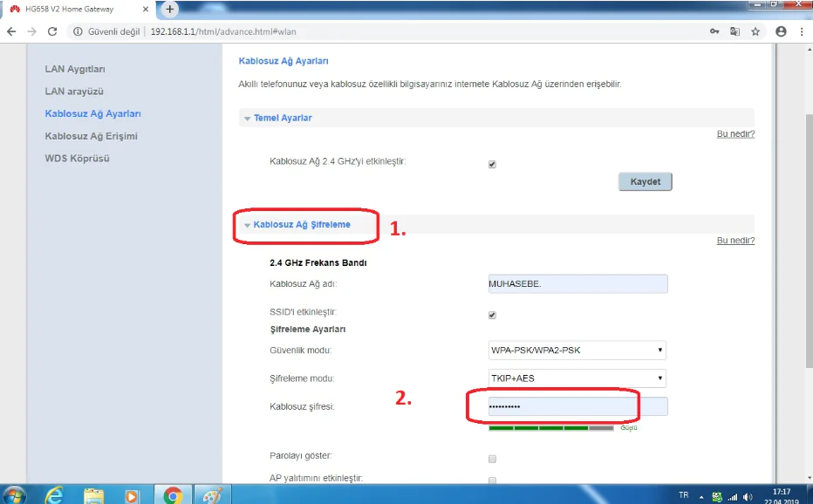Open media player taskbar icon
The image size is (813, 504).
click(x=132, y=496)
